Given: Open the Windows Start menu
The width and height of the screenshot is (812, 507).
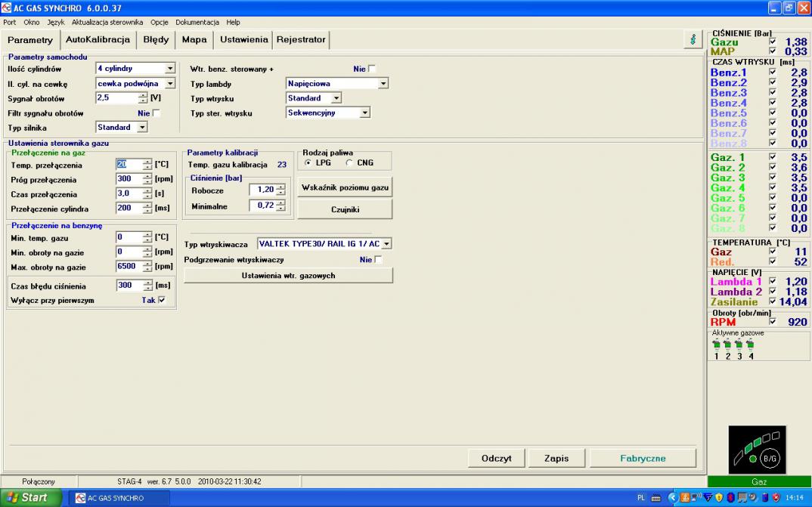Looking at the screenshot, I should (27, 498).
